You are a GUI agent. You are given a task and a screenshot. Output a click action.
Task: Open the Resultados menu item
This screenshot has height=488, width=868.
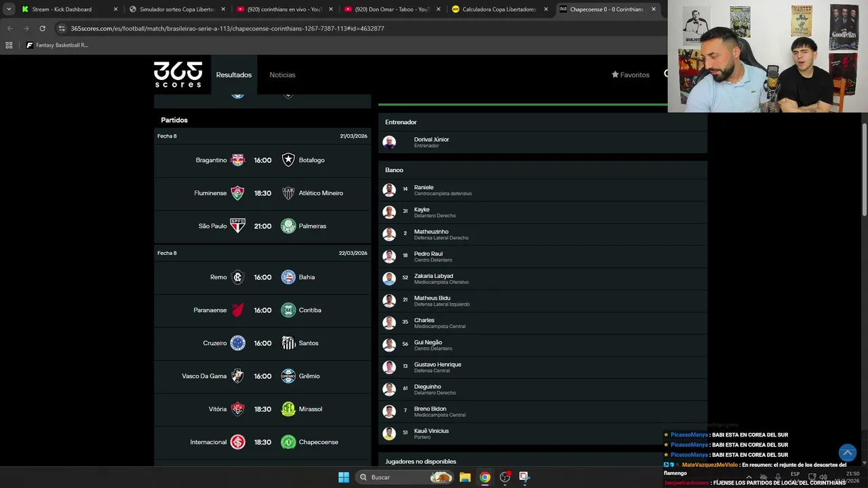tap(234, 75)
